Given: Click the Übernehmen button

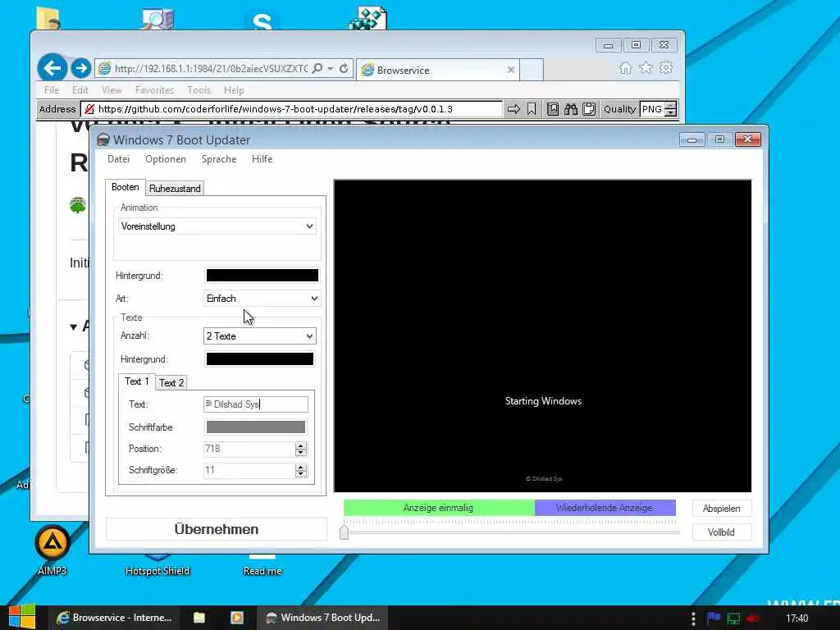Looking at the screenshot, I should [x=217, y=529].
